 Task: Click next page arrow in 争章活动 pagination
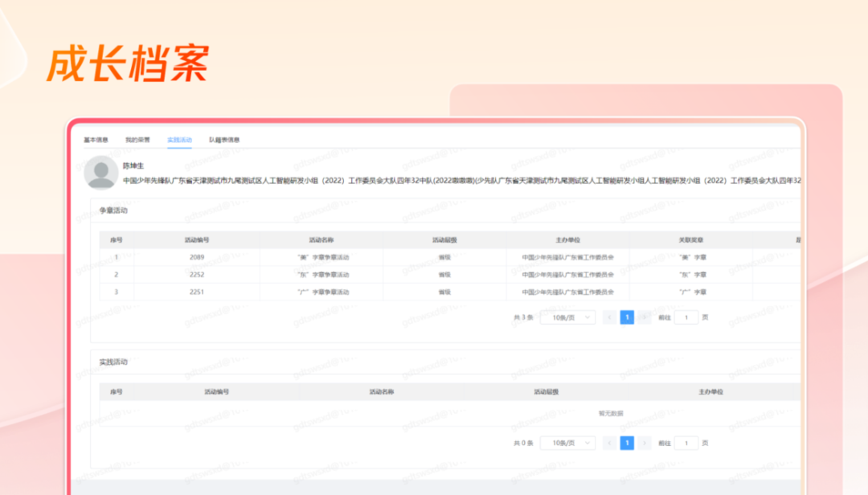[x=645, y=317]
